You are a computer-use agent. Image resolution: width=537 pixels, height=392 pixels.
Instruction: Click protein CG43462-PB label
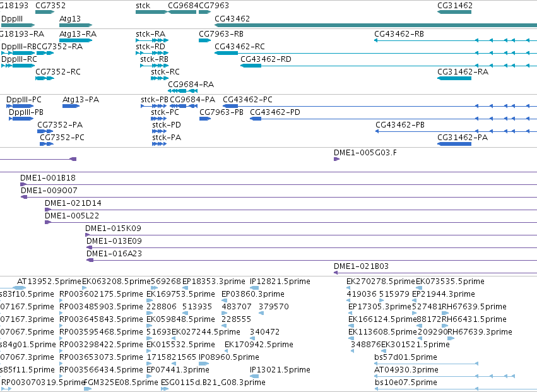click(x=400, y=125)
